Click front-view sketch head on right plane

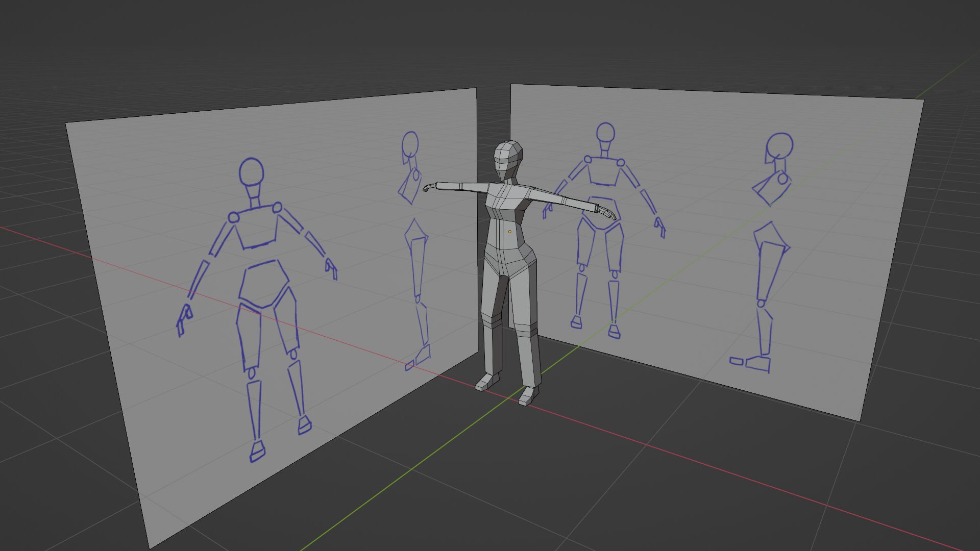(x=605, y=132)
